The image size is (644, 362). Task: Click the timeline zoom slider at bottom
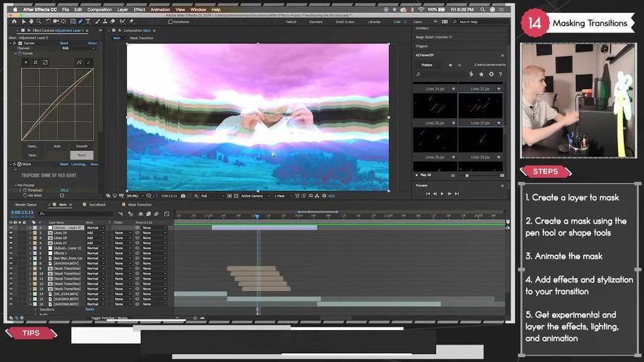click(x=195, y=318)
